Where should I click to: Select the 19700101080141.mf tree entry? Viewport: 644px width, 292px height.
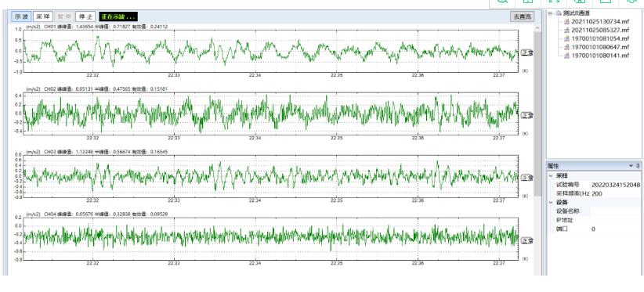600,56
